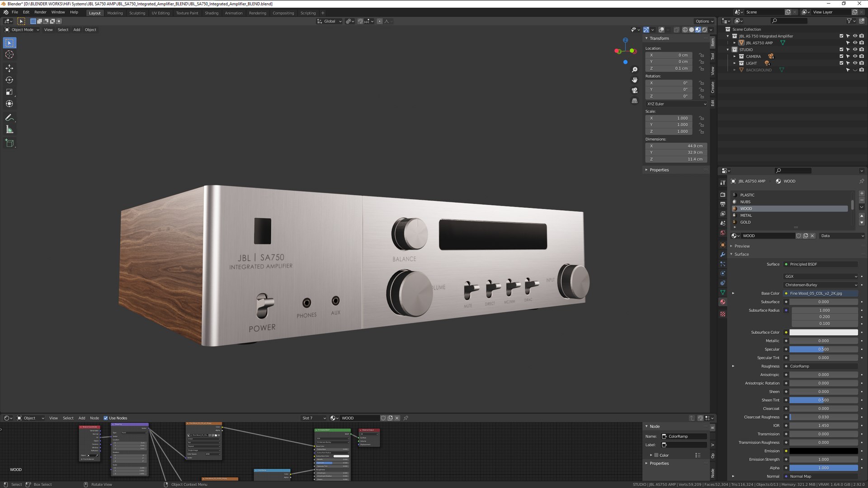The height and width of the screenshot is (488, 868).
Task: Choose the Add Cube tool
Action: [9, 143]
